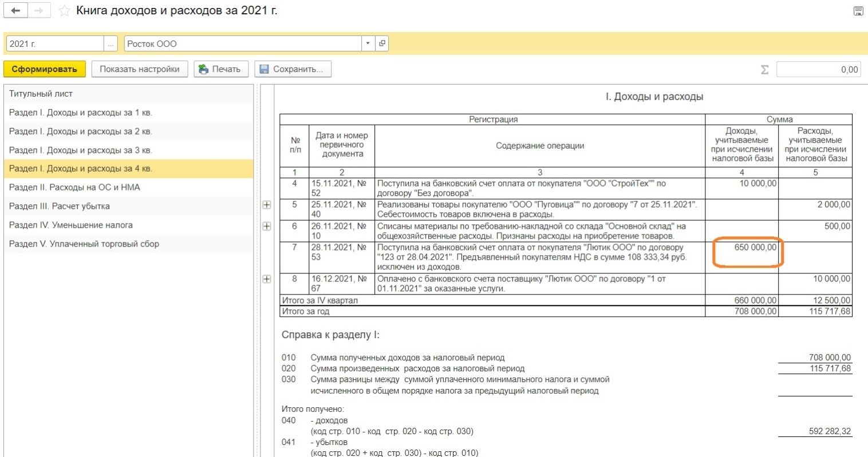Click the sigma sum icon
Image resolution: width=868 pixels, height=457 pixels.
(x=764, y=69)
